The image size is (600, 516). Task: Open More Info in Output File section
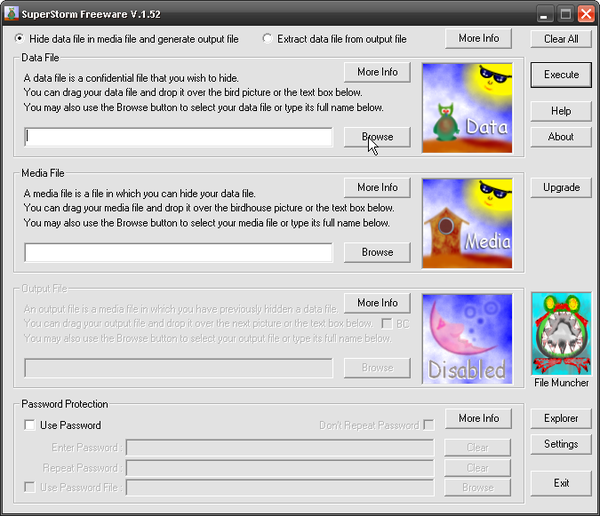[x=377, y=303]
